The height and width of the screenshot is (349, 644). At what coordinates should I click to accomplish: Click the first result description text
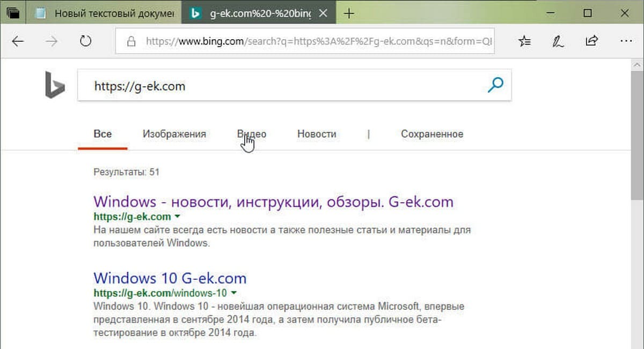(282, 236)
